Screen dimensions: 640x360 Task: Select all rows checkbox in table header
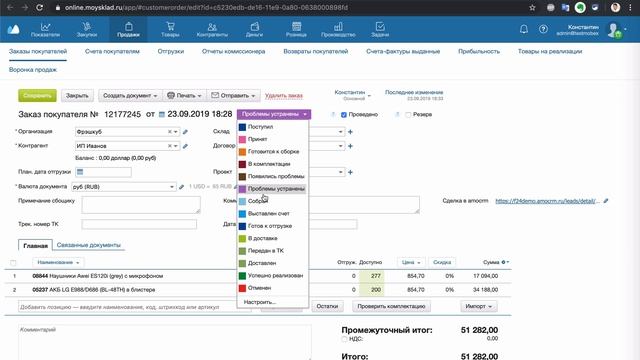click(13, 262)
